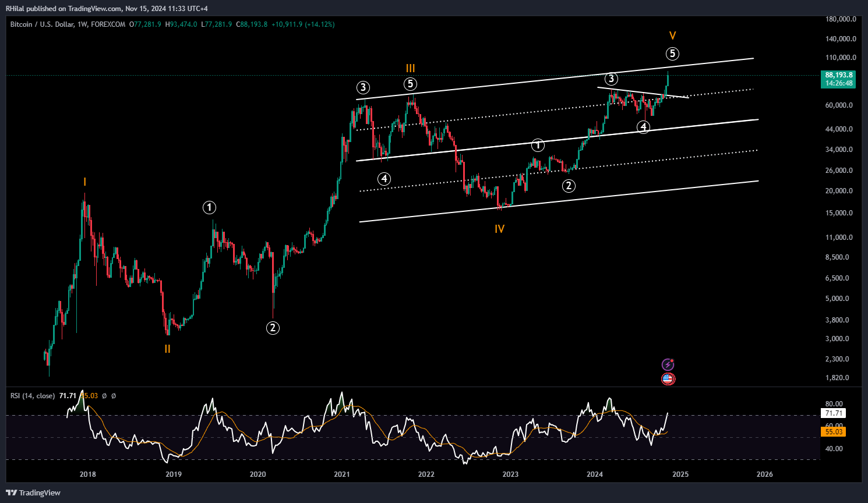This screenshot has height=503, width=868.
Task: Open the US flag economic events icon
Action: pyautogui.click(x=667, y=378)
